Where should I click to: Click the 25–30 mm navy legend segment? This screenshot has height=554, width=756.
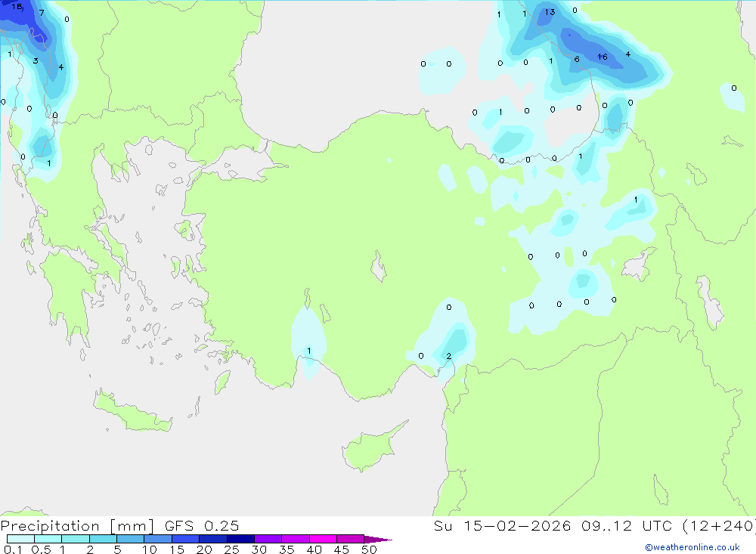(240, 539)
